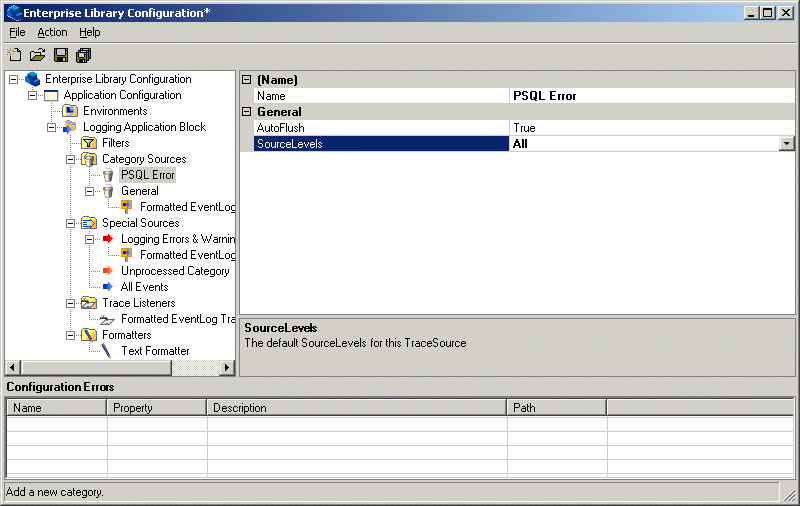Select the Text Formatter tree item
This screenshot has height=506, width=800.
(155, 351)
